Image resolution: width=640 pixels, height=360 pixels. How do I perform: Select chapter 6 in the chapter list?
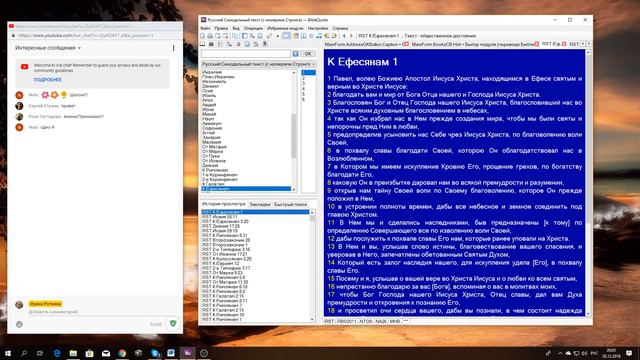point(304,99)
